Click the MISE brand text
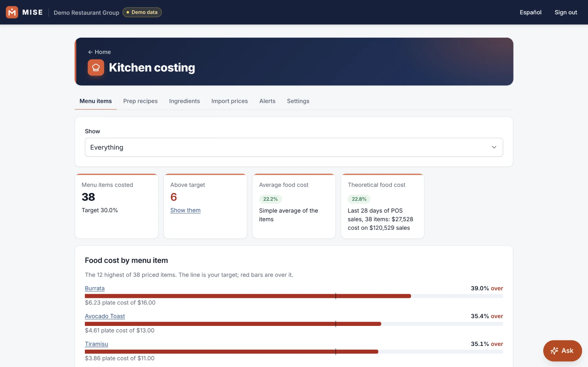 32,12
